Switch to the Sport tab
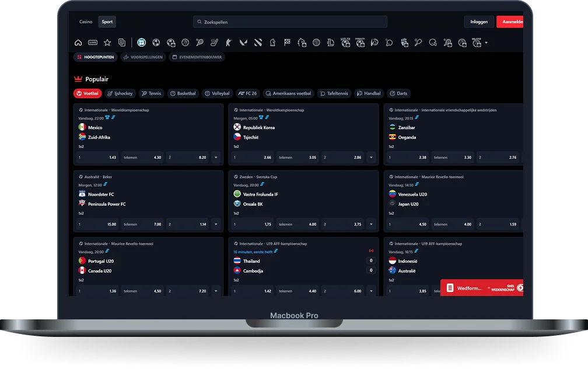588x369 pixels. click(x=107, y=22)
